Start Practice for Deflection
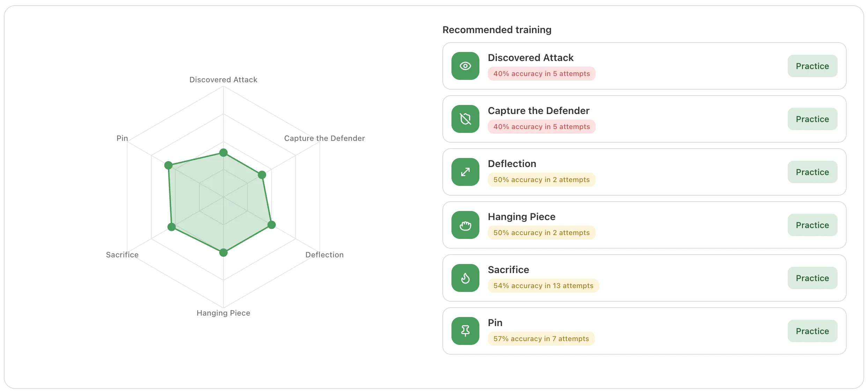Viewport: 868px width, 392px height. (812, 172)
